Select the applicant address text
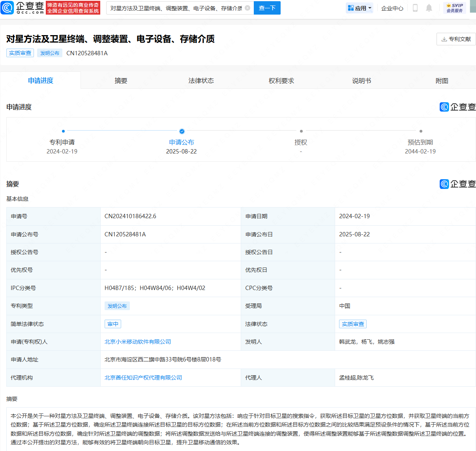The height and width of the screenshot is (451, 476). point(163,359)
